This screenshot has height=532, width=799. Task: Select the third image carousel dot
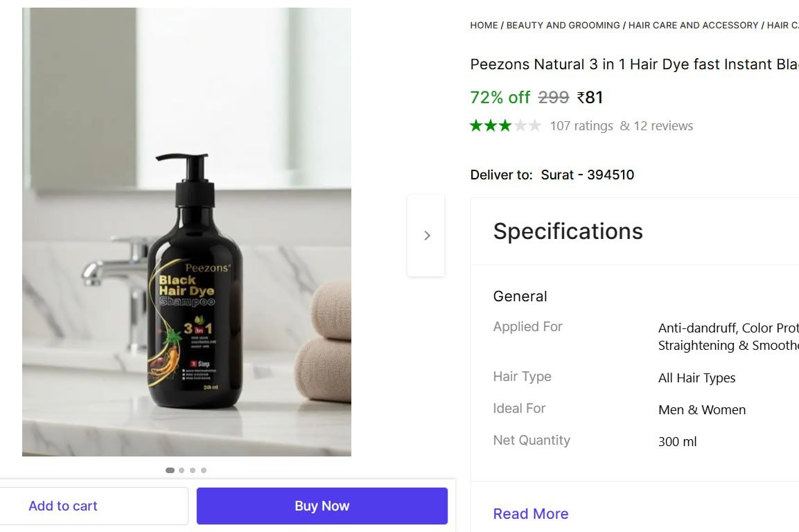pos(193,470)
